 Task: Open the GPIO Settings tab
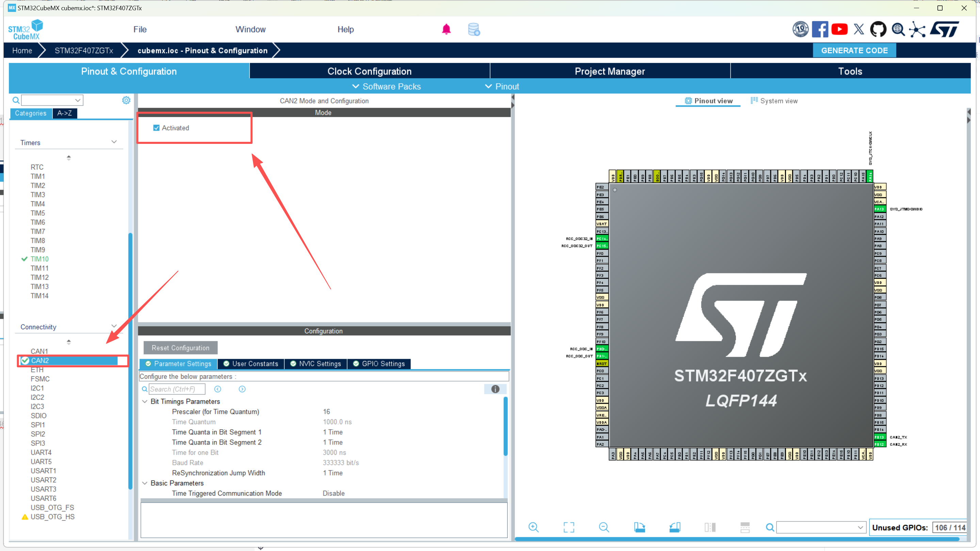click(379, 364)
